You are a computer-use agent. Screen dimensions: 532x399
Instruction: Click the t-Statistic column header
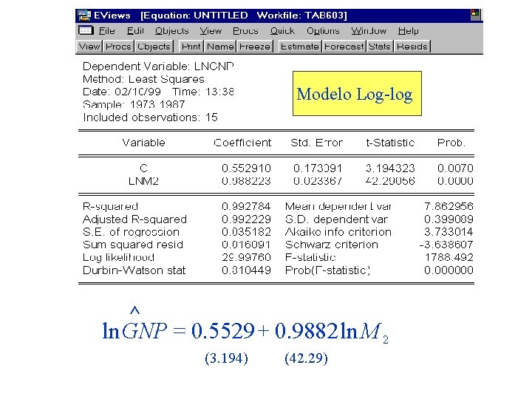point(390,143)
